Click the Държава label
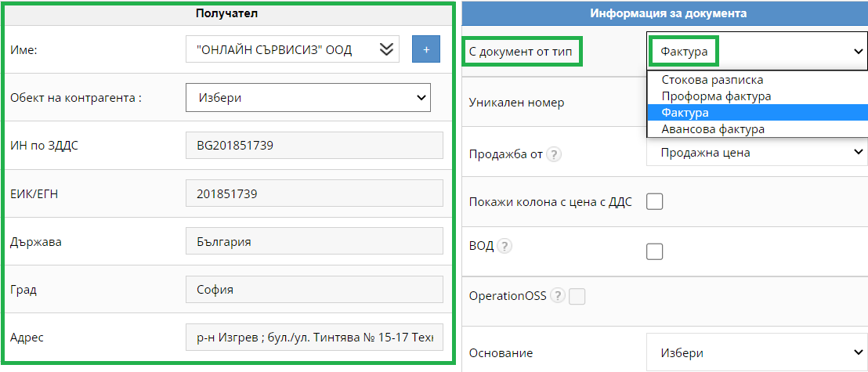Screen dimensions: 868x372 (x=36, y=241)
